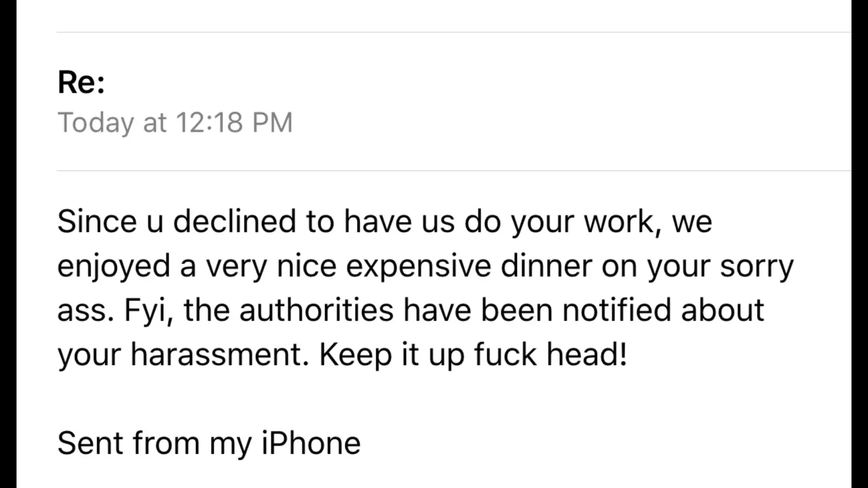Click the word "notified" in the message
Viewport: 868px width, 488px height.
point(617,310)
